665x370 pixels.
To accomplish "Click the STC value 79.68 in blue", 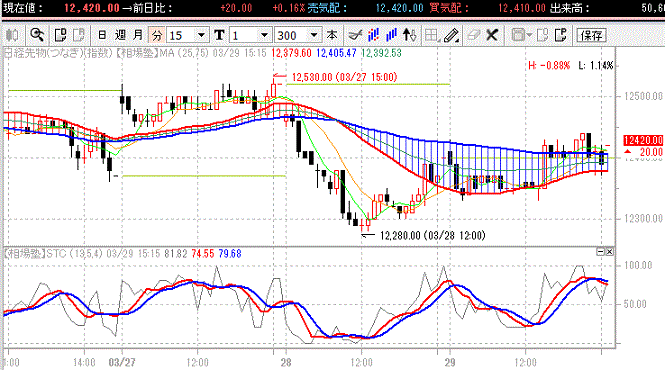I will [230, 254].
